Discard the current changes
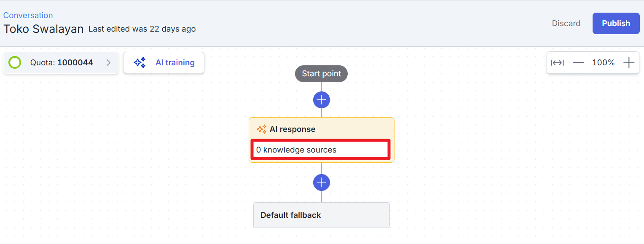The height and width of the screenshot is (244, 644). 566,23
